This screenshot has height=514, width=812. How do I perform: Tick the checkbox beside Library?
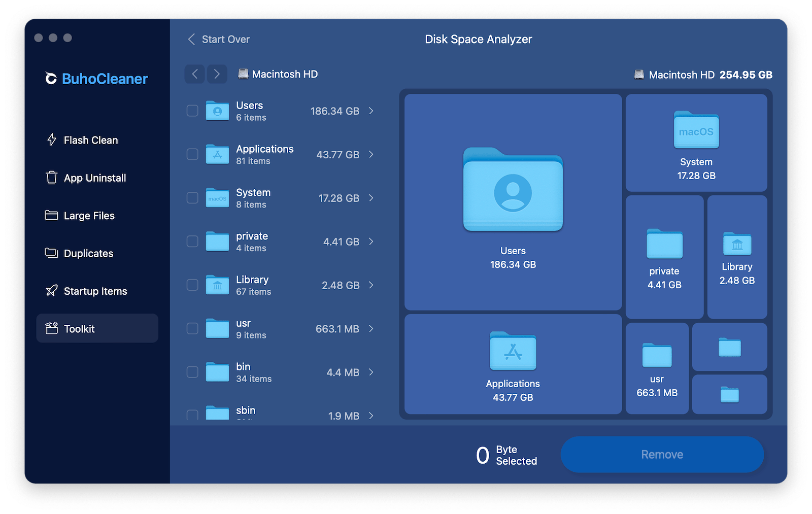[x=192, y=285]
